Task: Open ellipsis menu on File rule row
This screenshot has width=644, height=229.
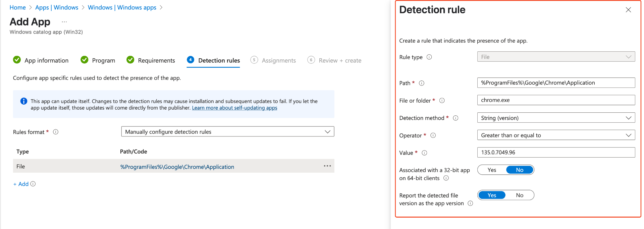Action: click(327, 166)
